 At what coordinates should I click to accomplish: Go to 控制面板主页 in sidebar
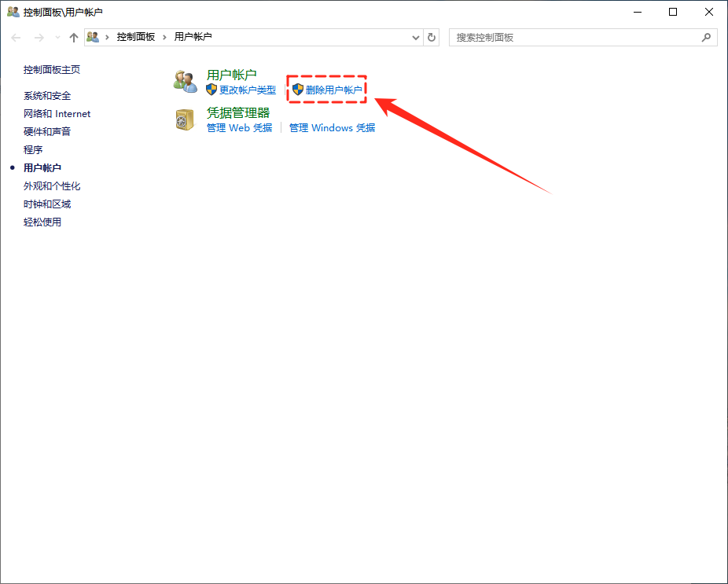(52, 70)
